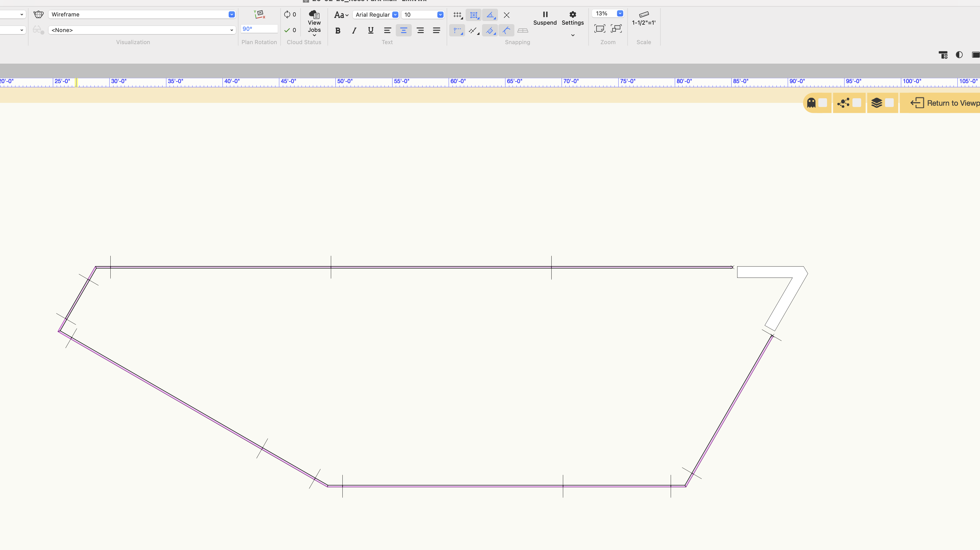Toggle checkbox next to layers stack icon
Image resolution: width=980 pixels, height=550 pixels.
pos(889,103)
